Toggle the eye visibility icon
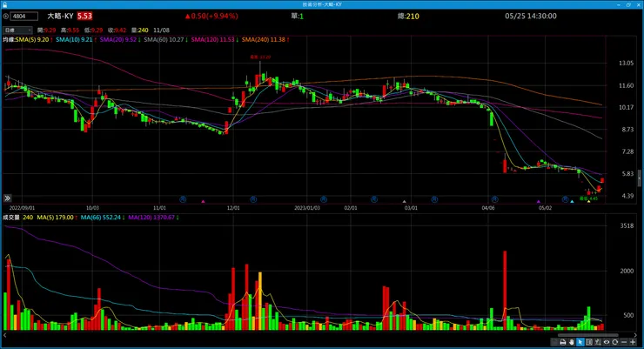 pos(607,342)
